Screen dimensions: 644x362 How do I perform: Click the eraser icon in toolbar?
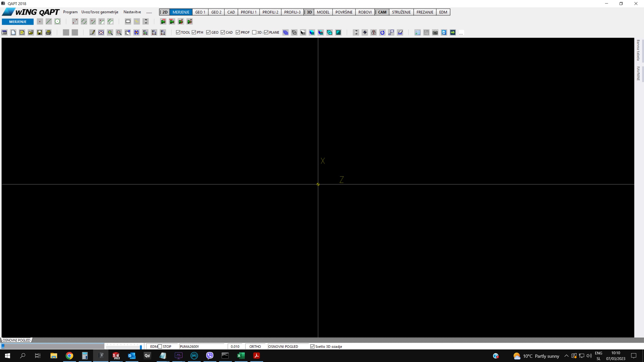point(400,32)
